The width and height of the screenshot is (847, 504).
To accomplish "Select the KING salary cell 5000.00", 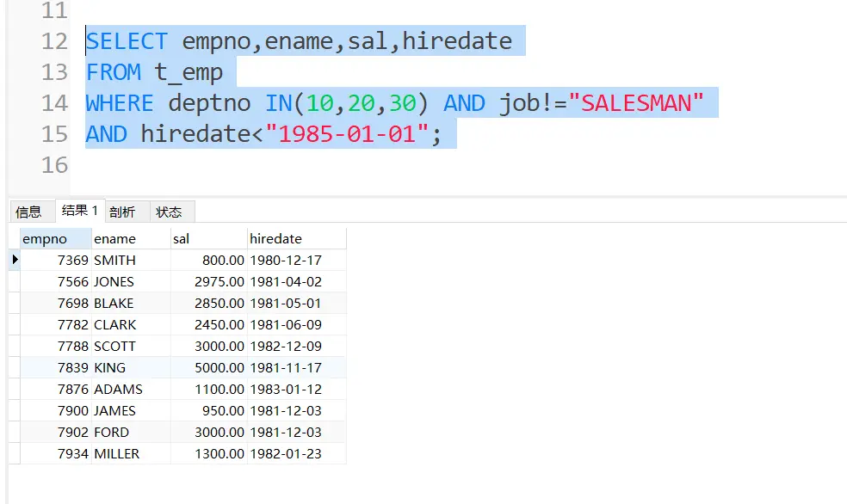I will (209, 367).
